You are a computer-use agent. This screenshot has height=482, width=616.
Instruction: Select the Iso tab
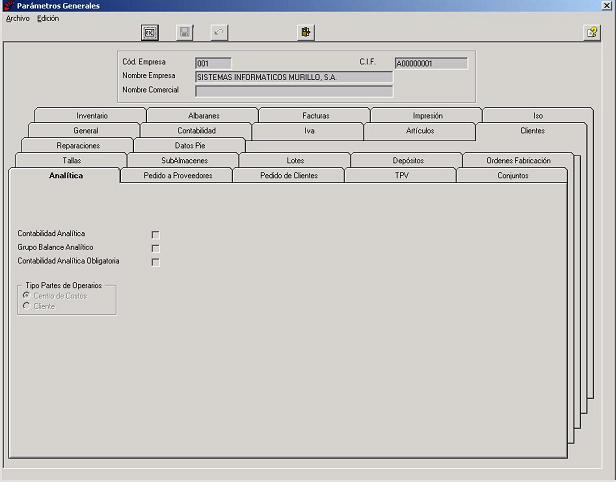(538, 115)
